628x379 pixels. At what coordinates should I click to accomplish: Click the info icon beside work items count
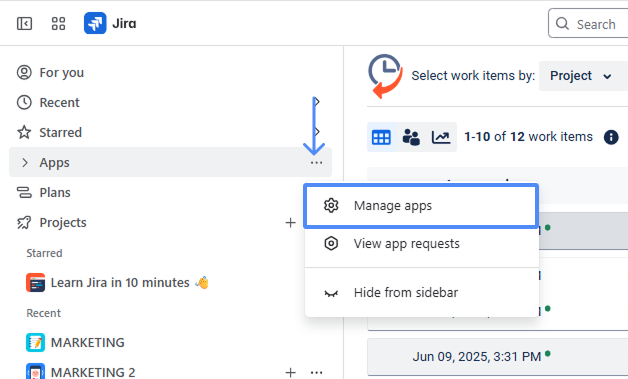click(x=611, y=137)
